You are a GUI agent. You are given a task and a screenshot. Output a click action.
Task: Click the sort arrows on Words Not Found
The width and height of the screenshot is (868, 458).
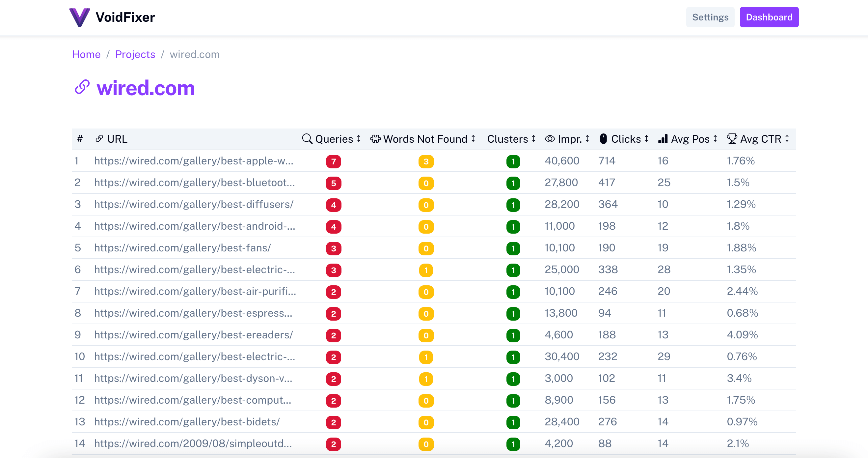(x=473, y=139)
